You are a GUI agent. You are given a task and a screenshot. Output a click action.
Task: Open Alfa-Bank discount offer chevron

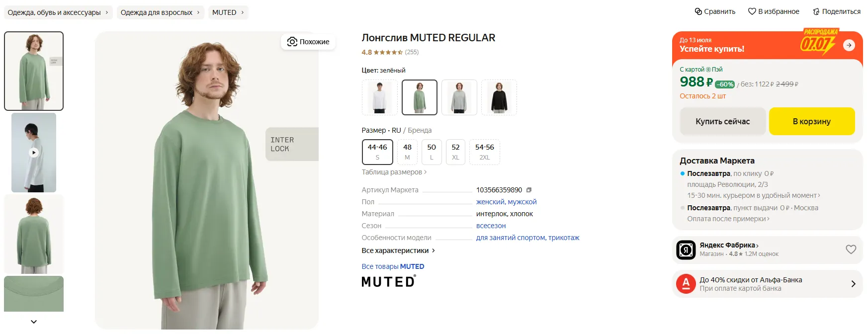(853, 284)
